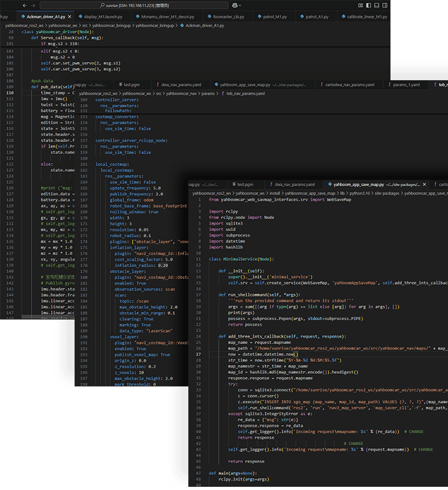448x490 pixels.
Task: Click the site-packages breadcrumb folder
Action: point(386,192)
